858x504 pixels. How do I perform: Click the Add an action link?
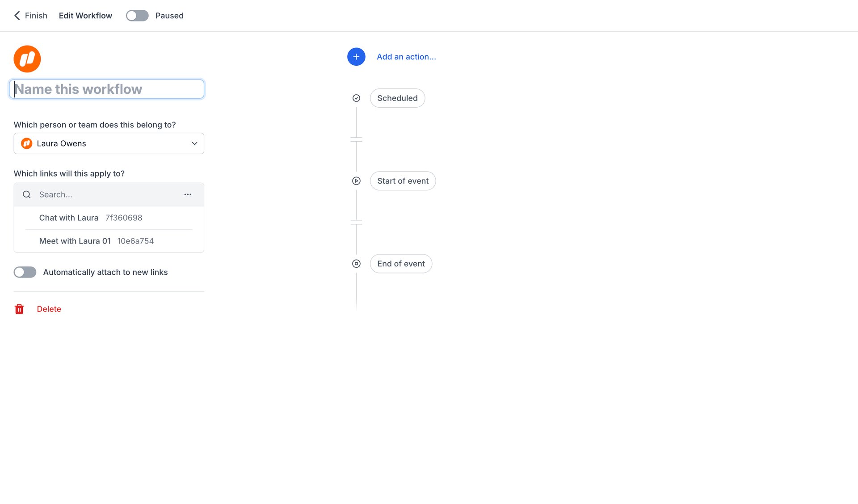pyautogui.click(x=406, y=57)
